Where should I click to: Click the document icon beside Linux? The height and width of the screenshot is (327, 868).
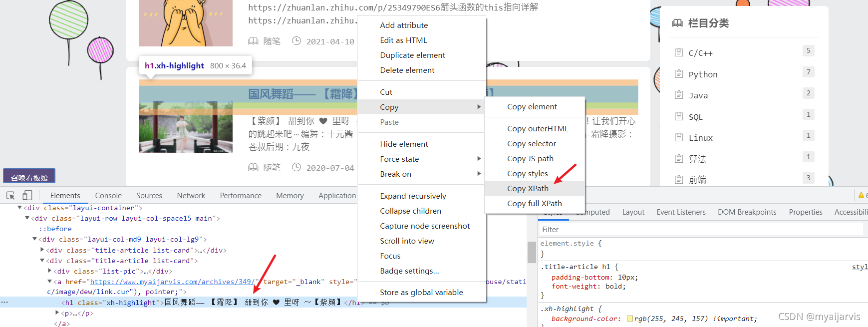click(x=679, y=137)
